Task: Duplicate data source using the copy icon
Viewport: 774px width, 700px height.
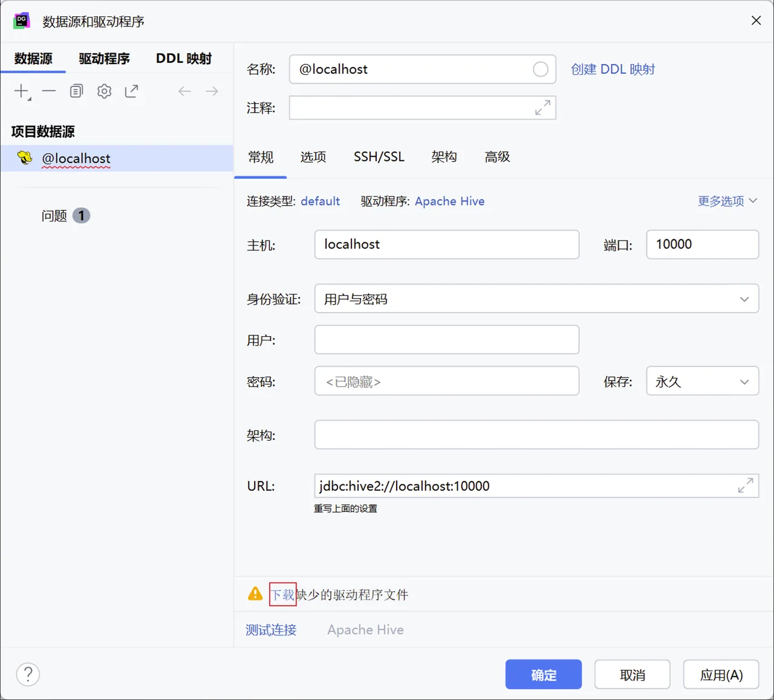Action: 76,91
